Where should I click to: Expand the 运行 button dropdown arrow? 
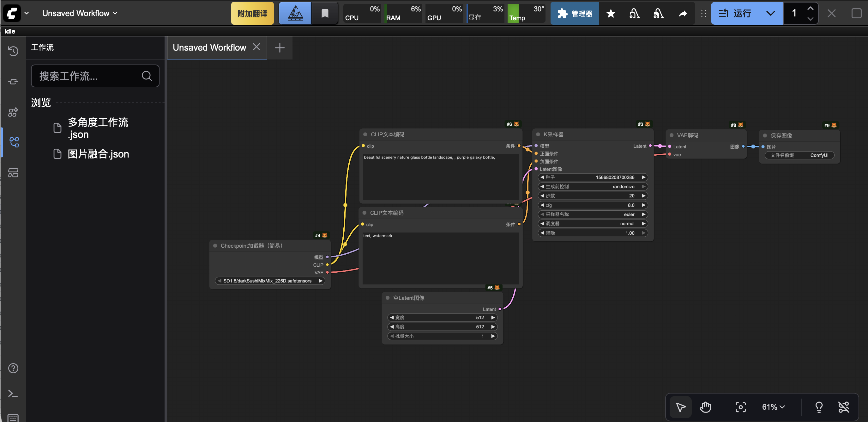click(770, 14)
